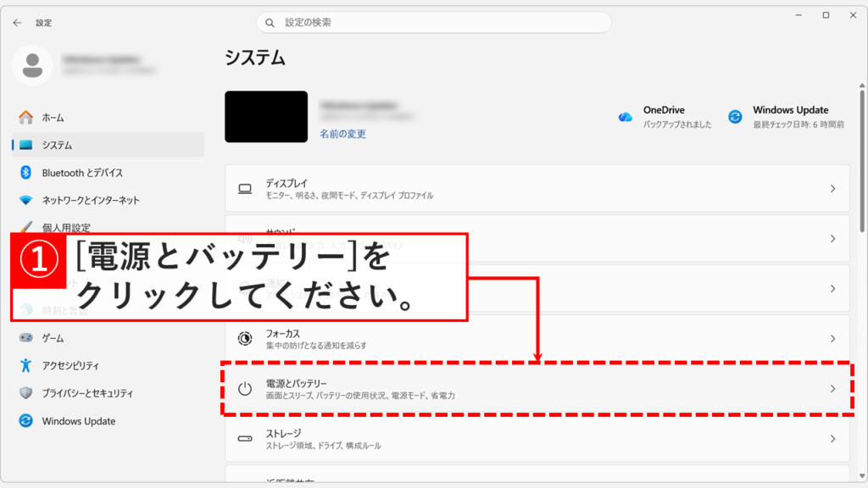Select the アクセシビリティ sidebar icon
Image resolution: width=868 pixels, height=488 pixels.
click(x=25, y=366)
